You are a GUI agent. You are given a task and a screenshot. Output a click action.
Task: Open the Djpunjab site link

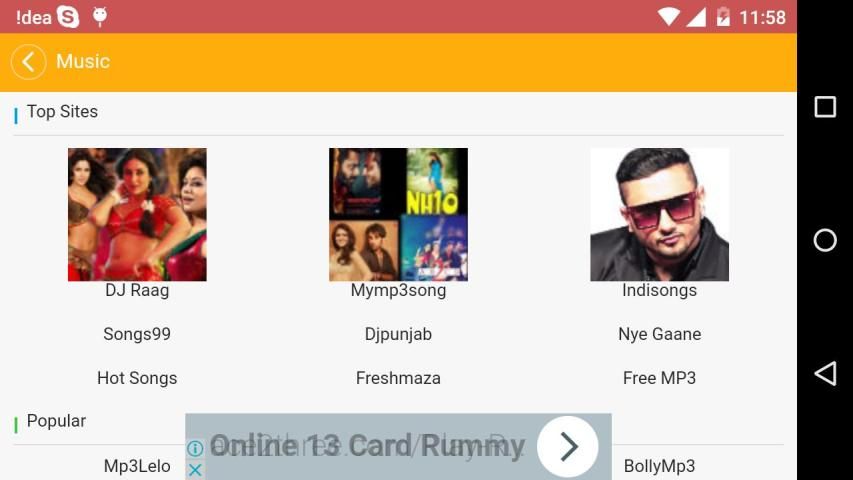point(398,334)
